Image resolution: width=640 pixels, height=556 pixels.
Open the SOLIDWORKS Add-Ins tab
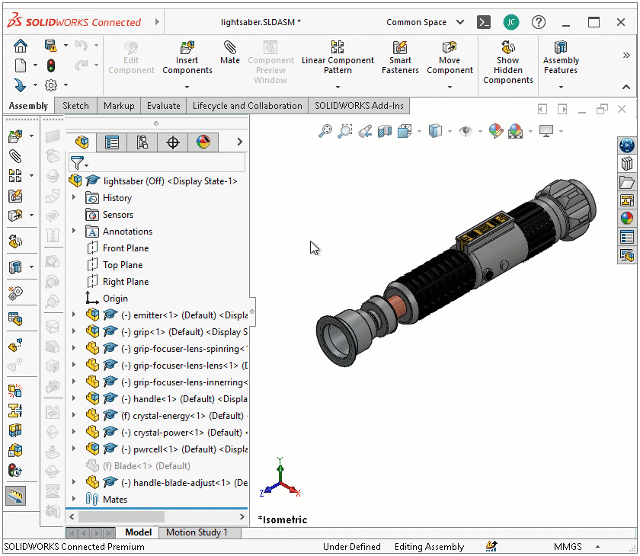(x=359, y=106)
